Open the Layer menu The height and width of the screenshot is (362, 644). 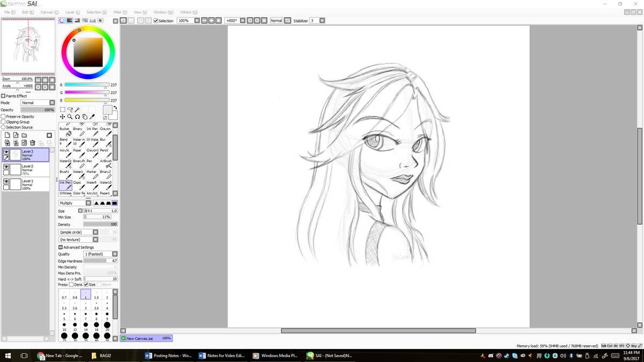pyautogui.click(x=72, y=12)
